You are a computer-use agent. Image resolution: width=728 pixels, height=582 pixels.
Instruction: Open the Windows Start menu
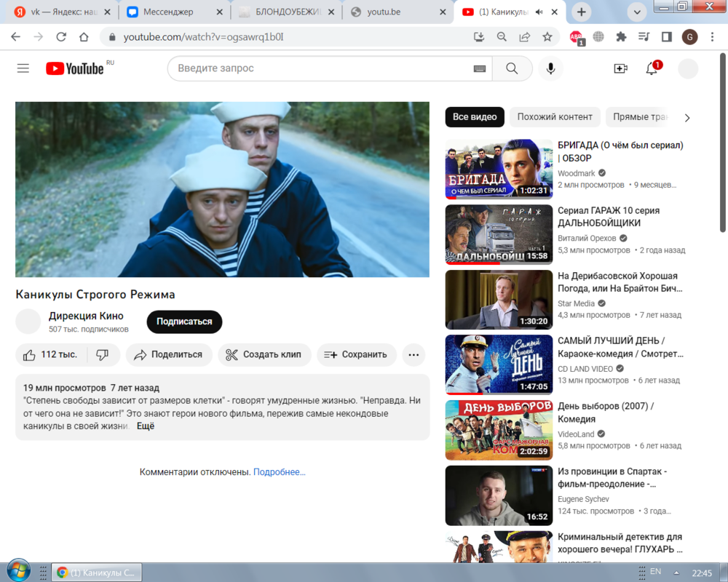point(19,571)
